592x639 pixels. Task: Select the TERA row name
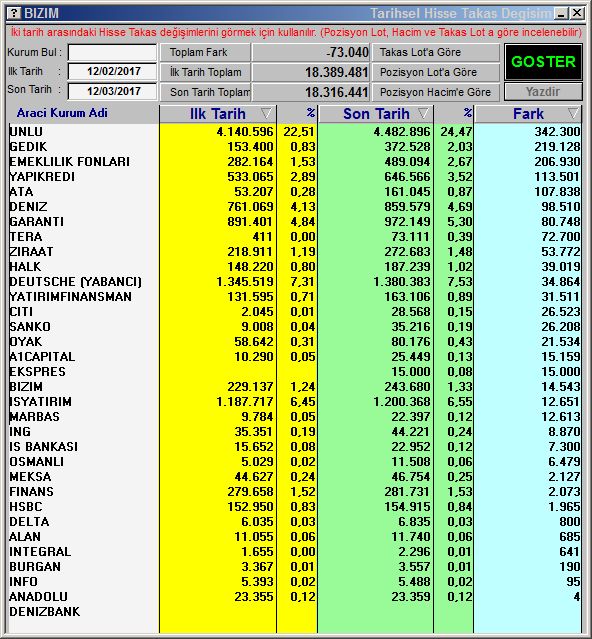point(26,237)
